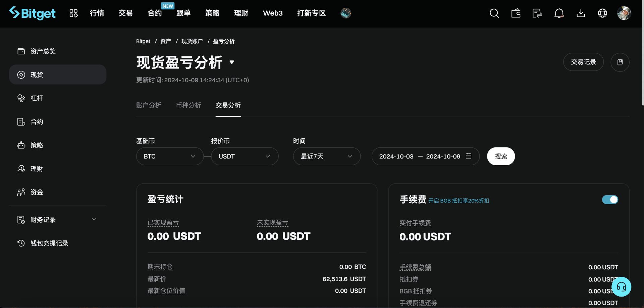Click the 开启 BGB 抵扣享20%折扣 link
Viewport: 644px width, 308px height.
pos(459,201)
